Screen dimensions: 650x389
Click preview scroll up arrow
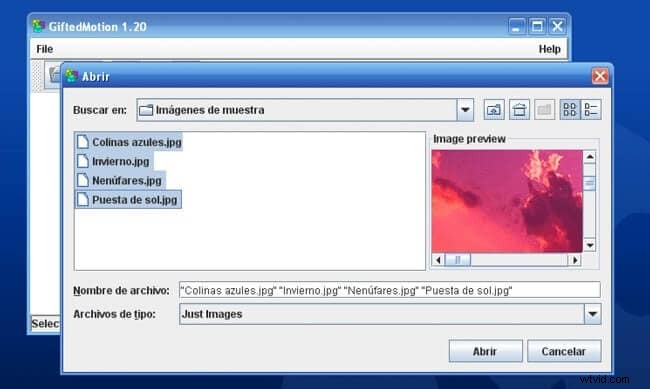click(x=589, y=157)
